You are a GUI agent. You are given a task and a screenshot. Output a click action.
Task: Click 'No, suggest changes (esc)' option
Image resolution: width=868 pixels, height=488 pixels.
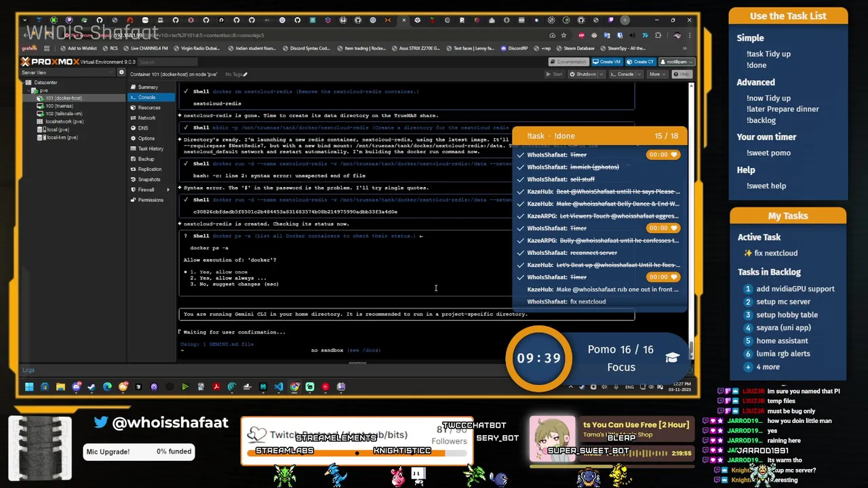234,284
